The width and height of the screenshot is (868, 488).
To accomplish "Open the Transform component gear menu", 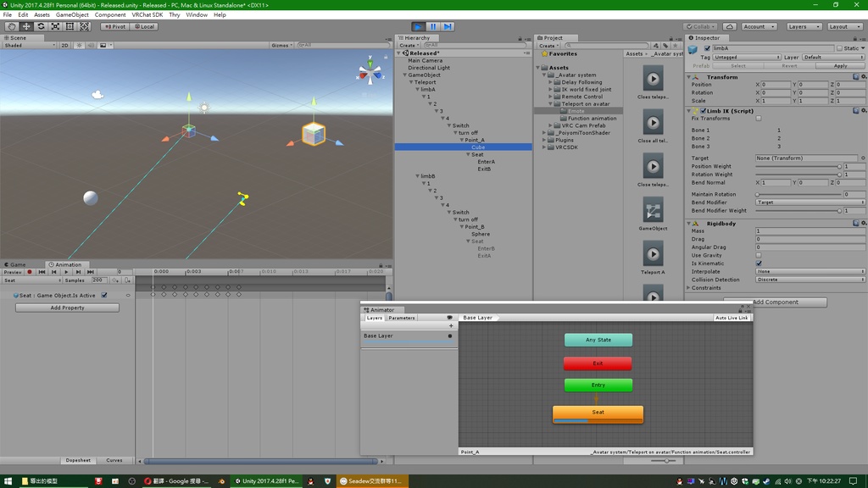I will (x=864, y=77).
